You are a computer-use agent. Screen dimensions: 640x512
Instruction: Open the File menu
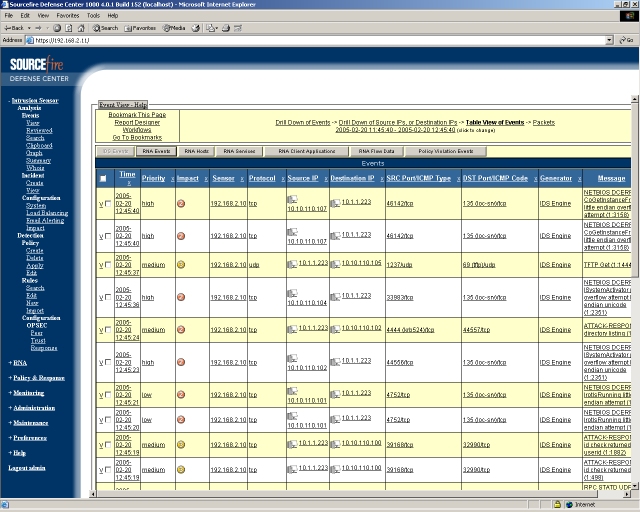pos(9,16)
